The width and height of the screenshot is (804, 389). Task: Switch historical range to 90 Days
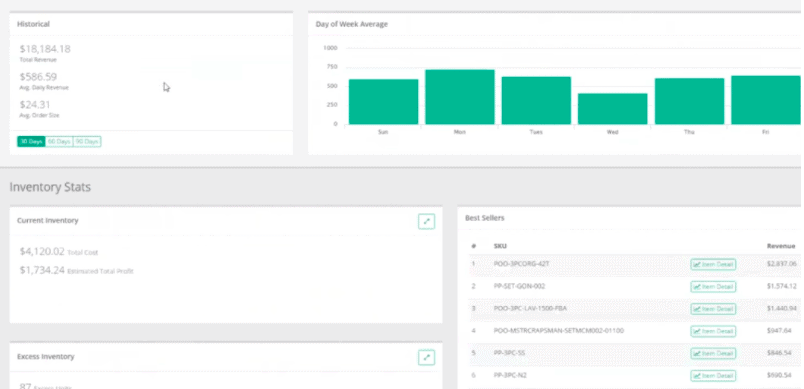pos(87,141)
